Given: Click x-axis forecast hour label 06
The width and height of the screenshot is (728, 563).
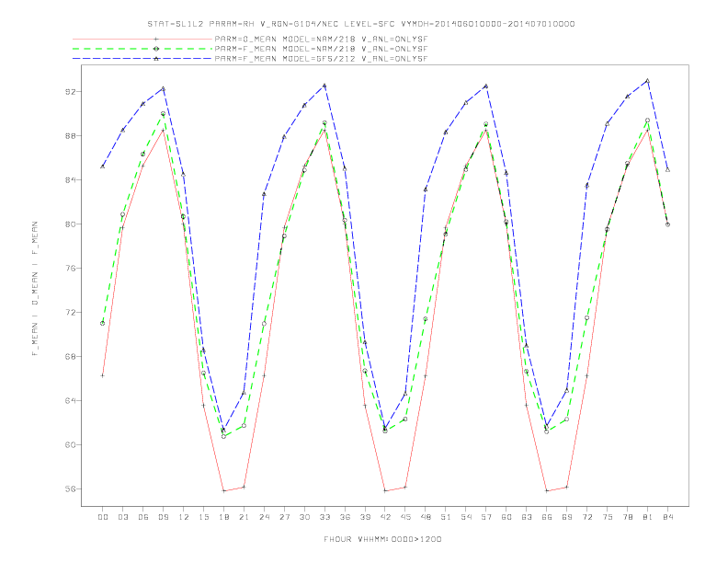Looking at the screenshot, I should click(143, 517).
